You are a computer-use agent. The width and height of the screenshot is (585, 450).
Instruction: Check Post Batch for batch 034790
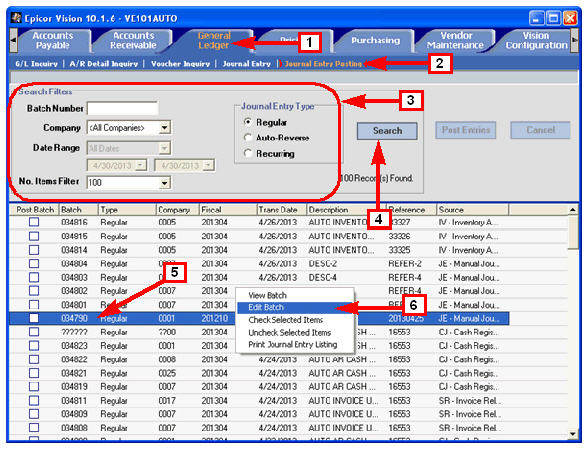[x=34, y=318]
